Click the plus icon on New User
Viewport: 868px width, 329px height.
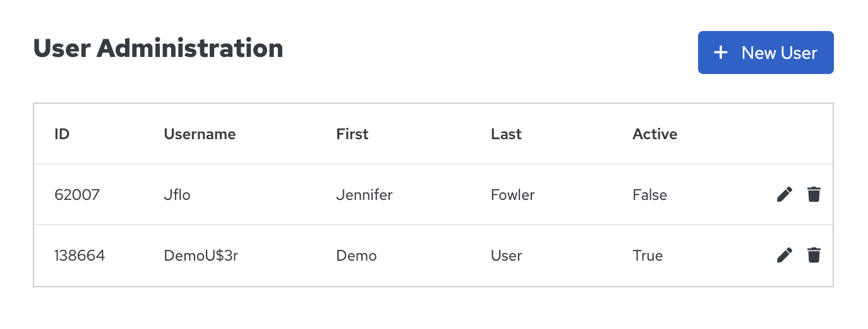[721, 53]
